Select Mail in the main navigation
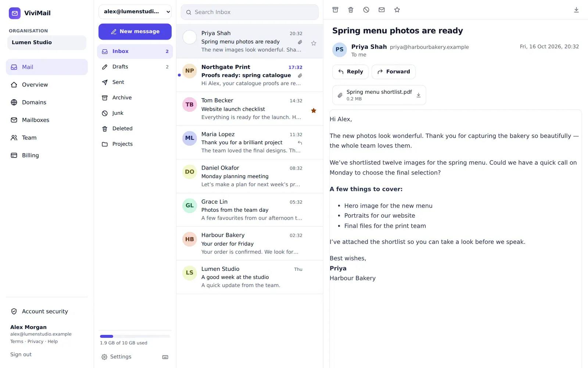The height and width of the screenshot is (368, 588). [x=47, y=67]
